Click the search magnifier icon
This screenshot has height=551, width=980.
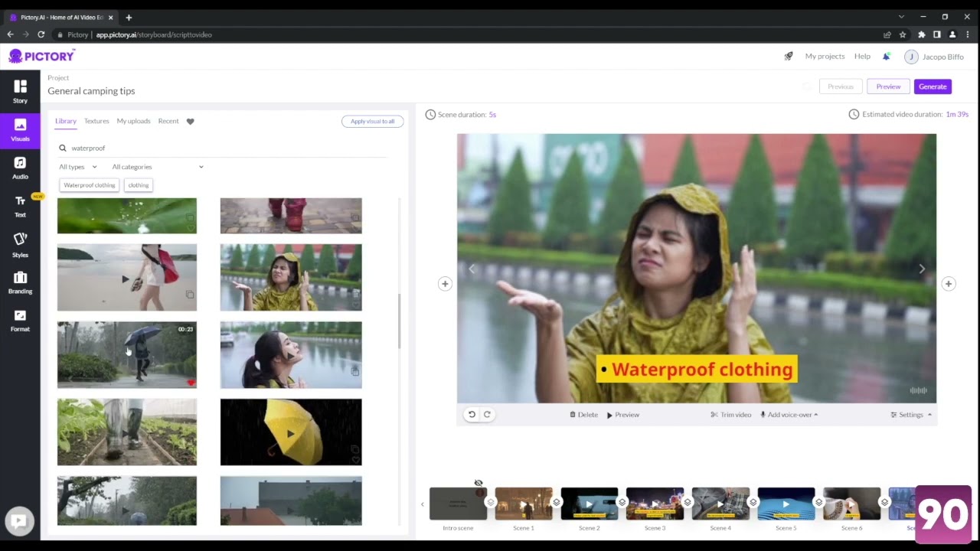point(63,148)
